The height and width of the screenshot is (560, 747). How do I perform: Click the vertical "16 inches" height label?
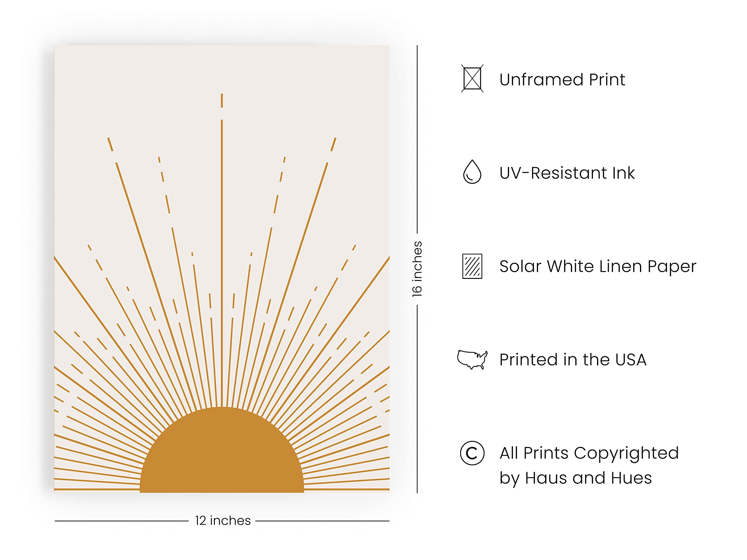(417, 269)
